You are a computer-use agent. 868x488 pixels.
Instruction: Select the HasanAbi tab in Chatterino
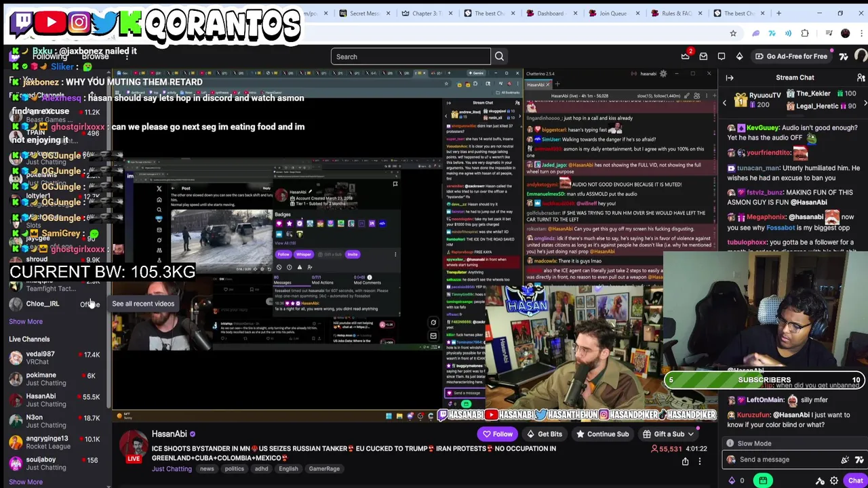(536, 85)
